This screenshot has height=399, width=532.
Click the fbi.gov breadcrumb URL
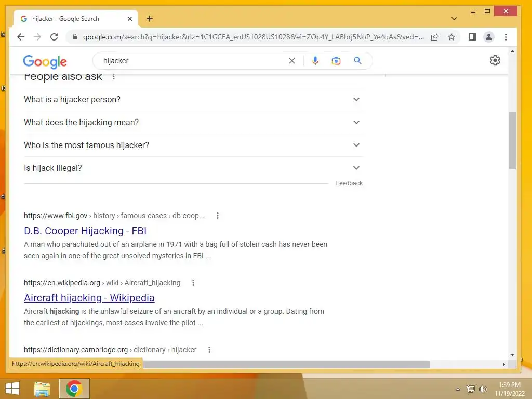point(114,216)
